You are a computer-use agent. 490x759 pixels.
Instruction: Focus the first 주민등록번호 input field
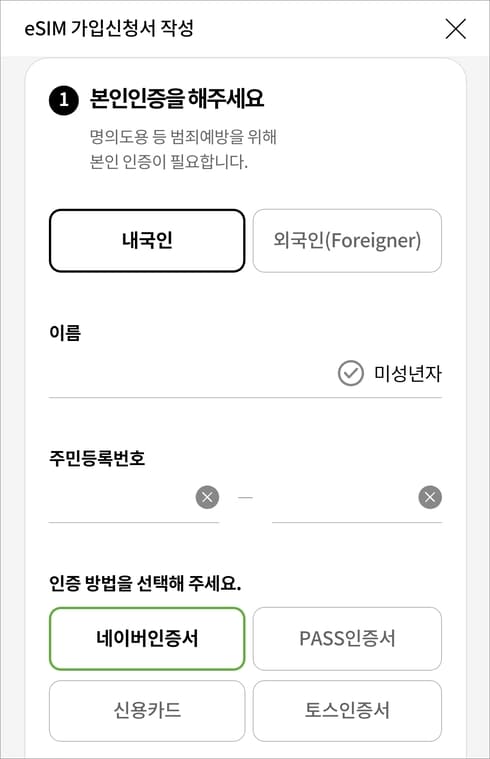pos(121,498)
